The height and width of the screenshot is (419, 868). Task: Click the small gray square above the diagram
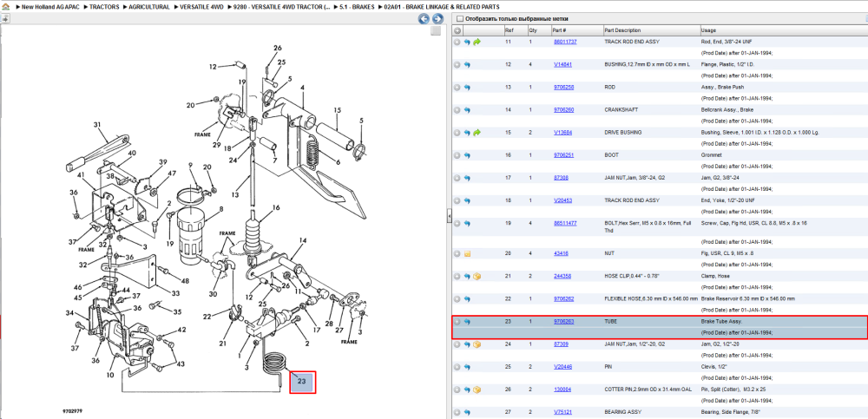click(x=436, y=30)
